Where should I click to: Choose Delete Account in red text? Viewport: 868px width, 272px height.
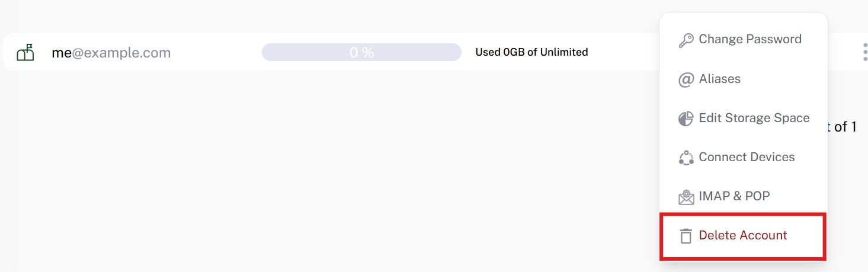743,235
